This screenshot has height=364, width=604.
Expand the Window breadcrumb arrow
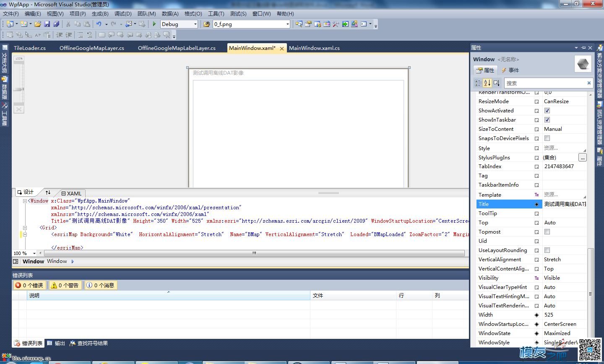(73, 261)
